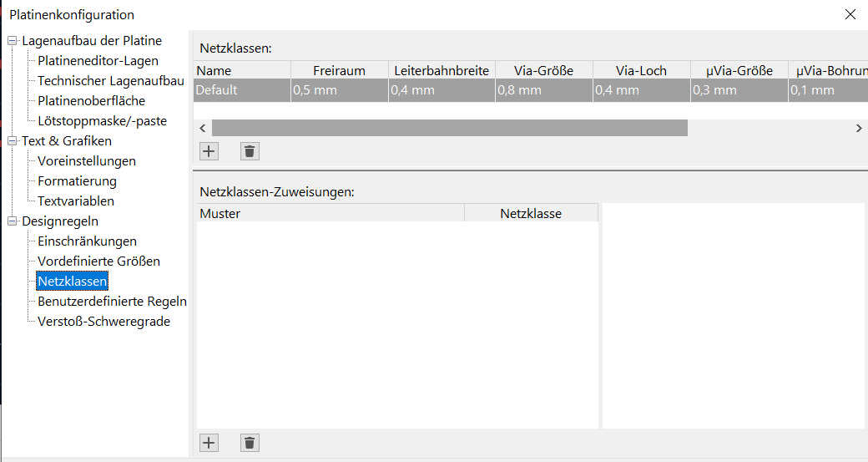
Task: Click the Via-Größe column header
Action: tap(543, 71)
